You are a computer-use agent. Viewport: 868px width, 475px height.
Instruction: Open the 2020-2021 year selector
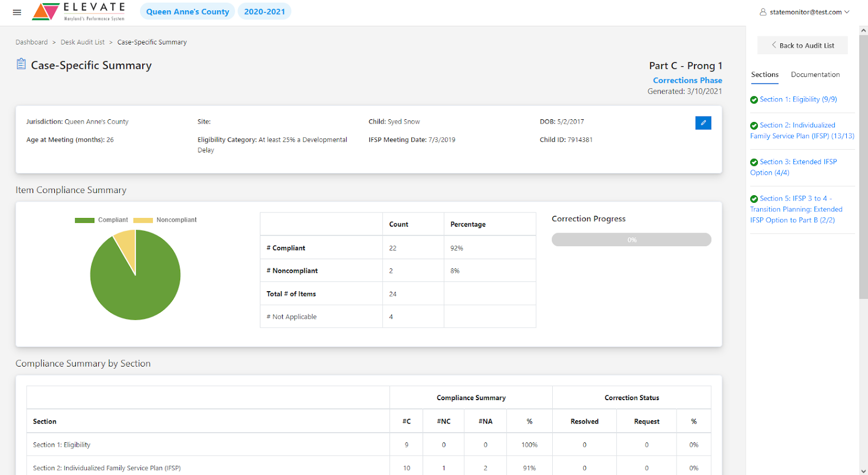click(x=264, y=11)
